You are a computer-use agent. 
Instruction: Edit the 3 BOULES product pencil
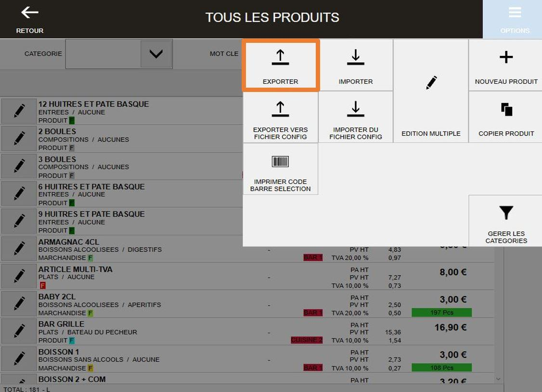(x=19, y=166)
